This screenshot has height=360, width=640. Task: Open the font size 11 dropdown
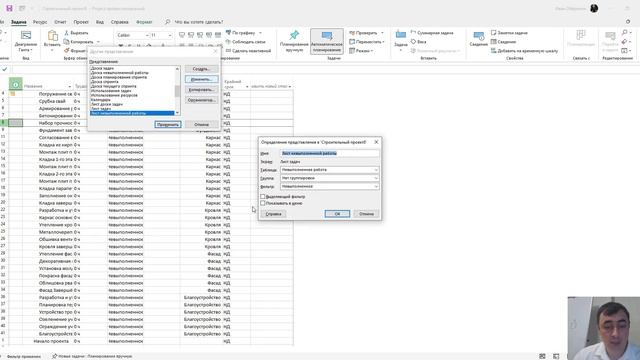click(x=170, y=35)
